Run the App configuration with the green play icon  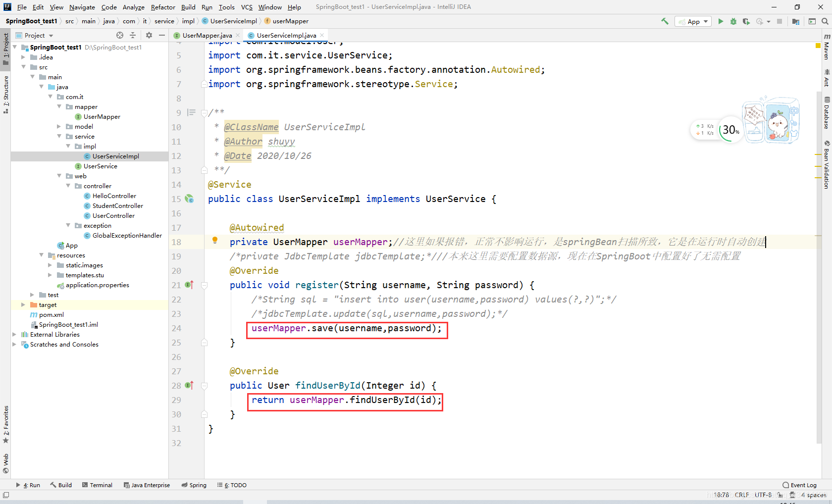[721, 21]
